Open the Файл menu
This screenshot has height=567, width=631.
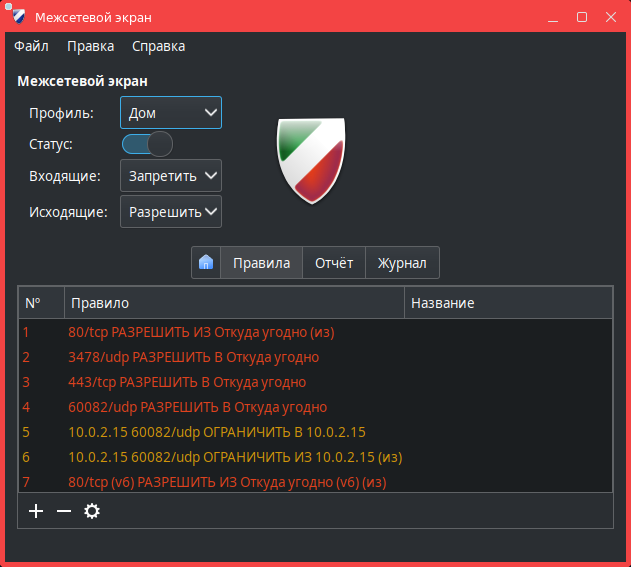pyautogui.click(x=31, y=46)
